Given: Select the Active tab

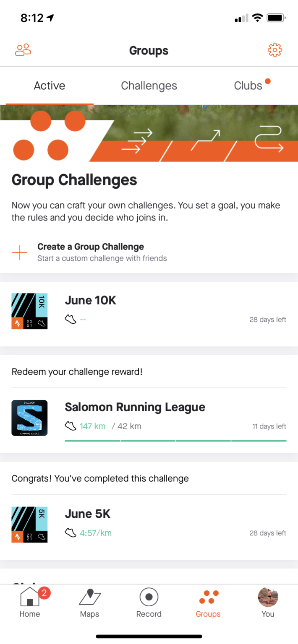Looking at the screenshot, I should click(x=49, y=86).
